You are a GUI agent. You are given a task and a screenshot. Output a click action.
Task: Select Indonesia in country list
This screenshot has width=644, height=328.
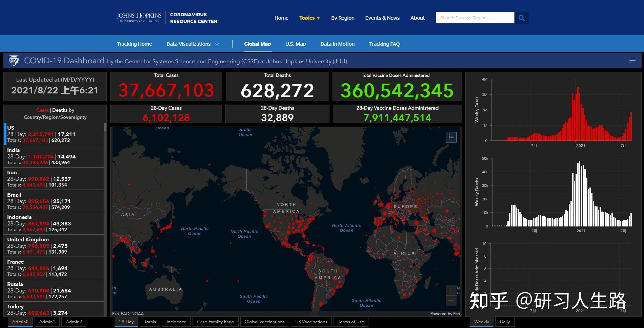[54, 223]
